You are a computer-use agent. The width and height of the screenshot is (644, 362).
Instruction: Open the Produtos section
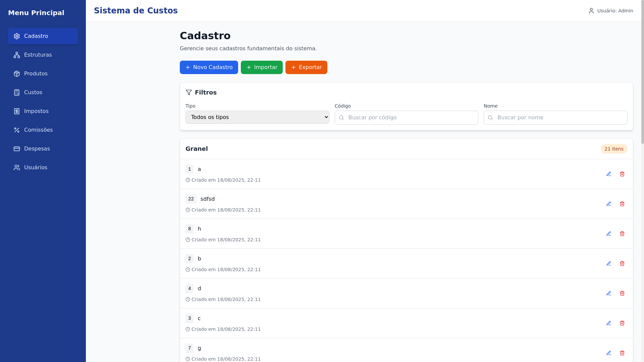pyautogui.click(x=43, y=74)
